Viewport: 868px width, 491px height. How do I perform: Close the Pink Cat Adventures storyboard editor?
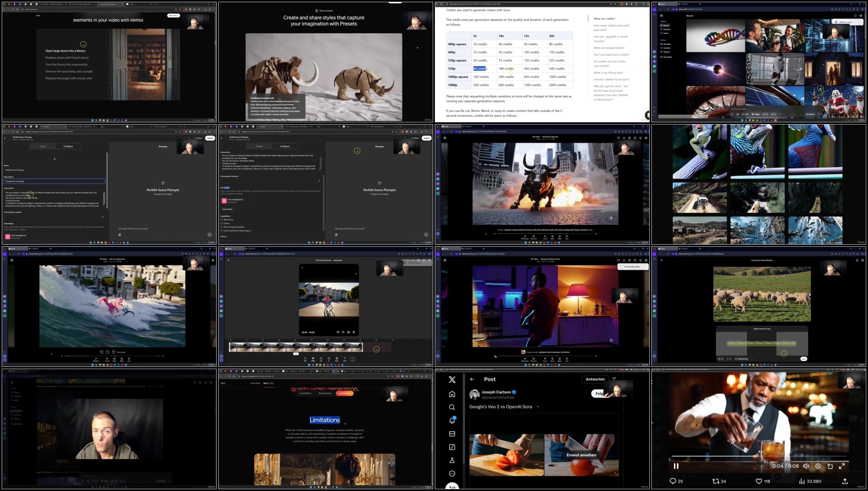pyautogui.click(x=228, y=260)
